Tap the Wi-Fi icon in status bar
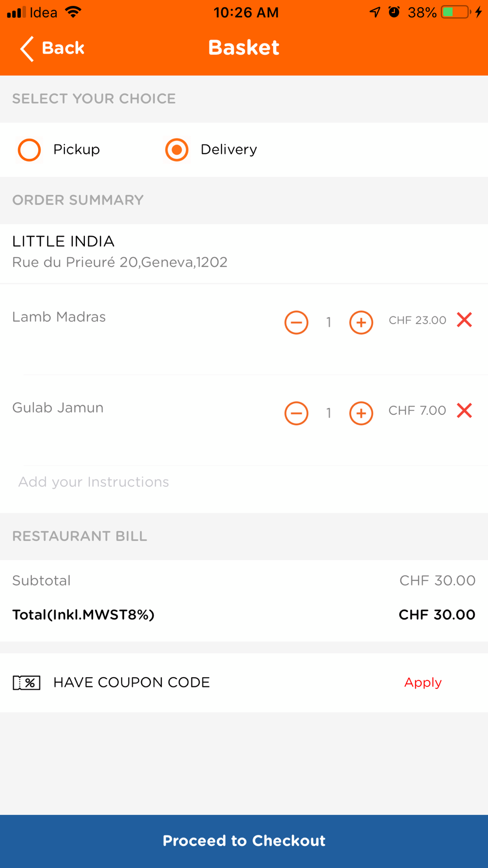Screen dimensions: 488x868 tap(73, 12)
